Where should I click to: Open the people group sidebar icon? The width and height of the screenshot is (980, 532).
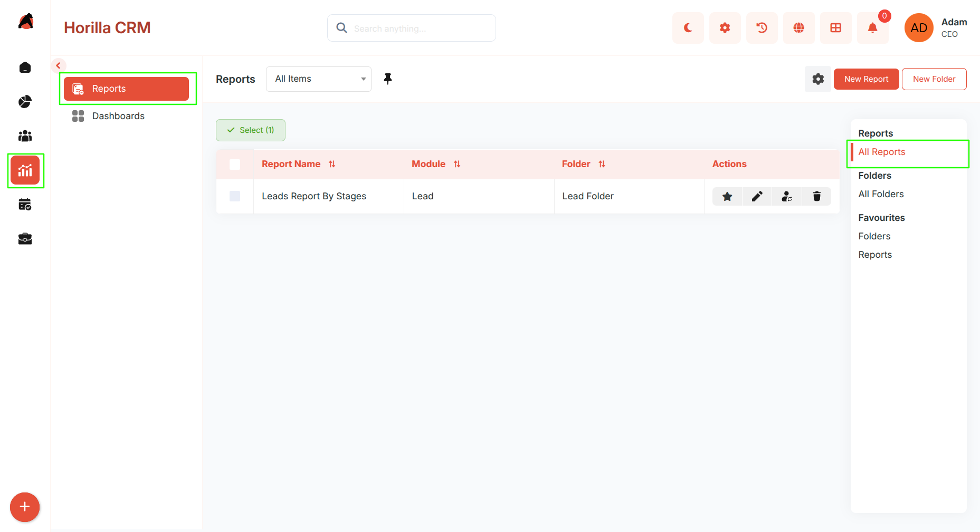click(25, 136)
